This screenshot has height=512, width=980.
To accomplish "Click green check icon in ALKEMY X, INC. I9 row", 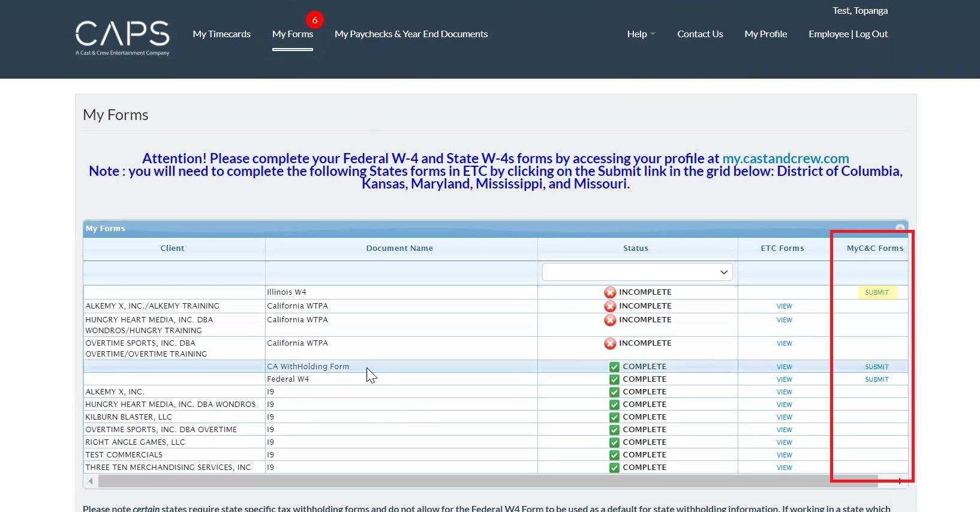I will coord(614,392).
